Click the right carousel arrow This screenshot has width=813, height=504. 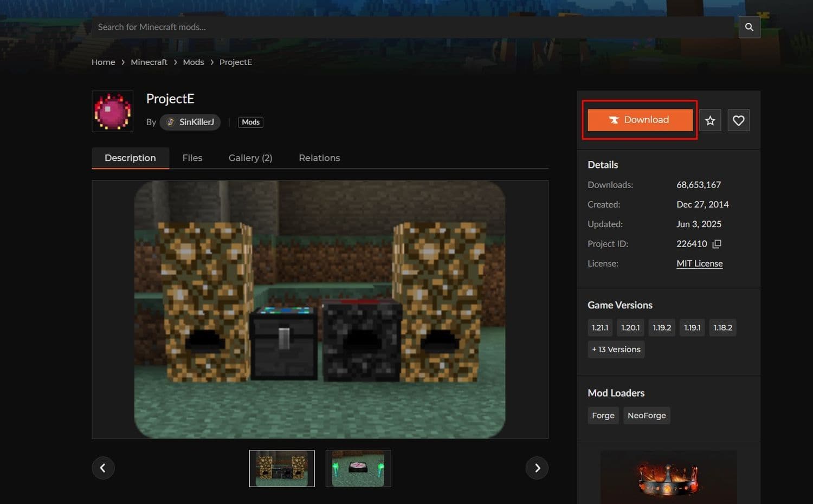(x=537, y=467)
